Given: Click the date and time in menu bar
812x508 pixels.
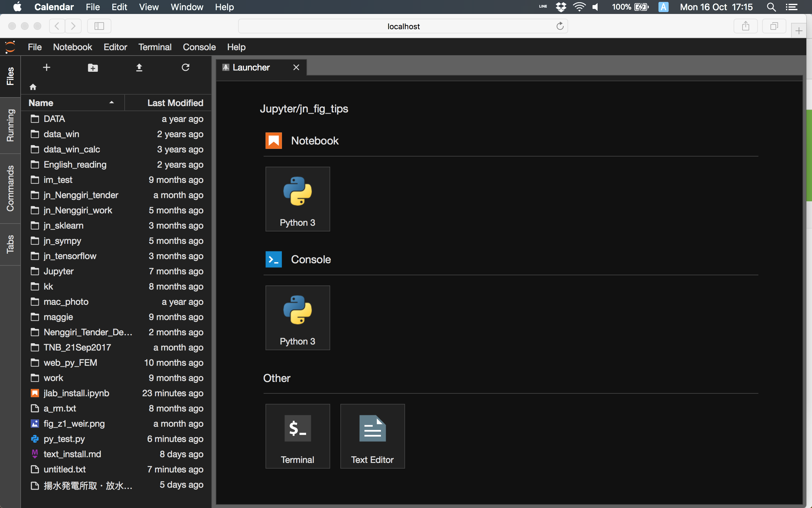Looking at the screenshot, I should click(x=717, y=7).
